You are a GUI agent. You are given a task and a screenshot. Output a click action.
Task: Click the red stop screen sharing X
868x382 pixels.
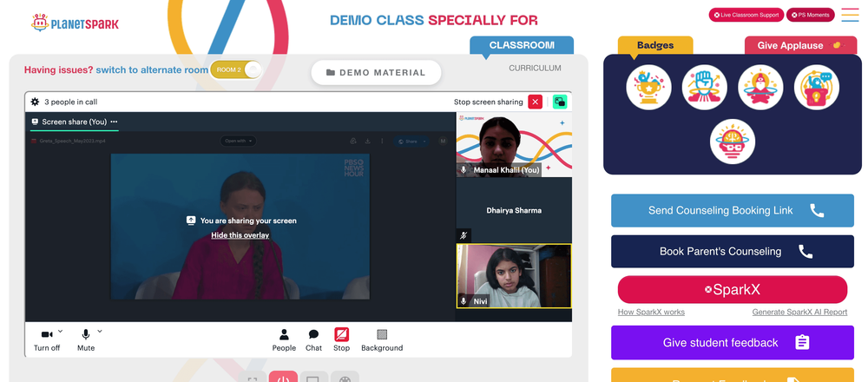pyautogui.click(x=535, y=102)
